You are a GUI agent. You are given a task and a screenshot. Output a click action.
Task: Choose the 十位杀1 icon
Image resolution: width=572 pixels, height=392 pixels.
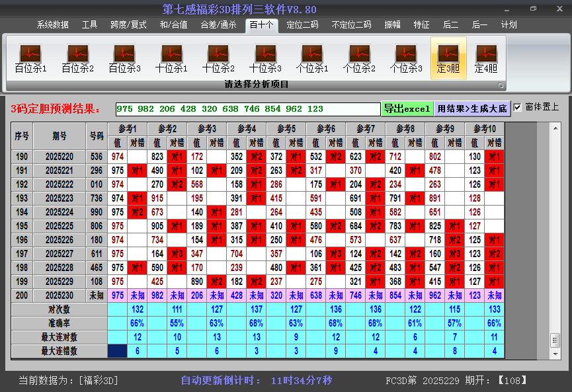coord(171,58)
